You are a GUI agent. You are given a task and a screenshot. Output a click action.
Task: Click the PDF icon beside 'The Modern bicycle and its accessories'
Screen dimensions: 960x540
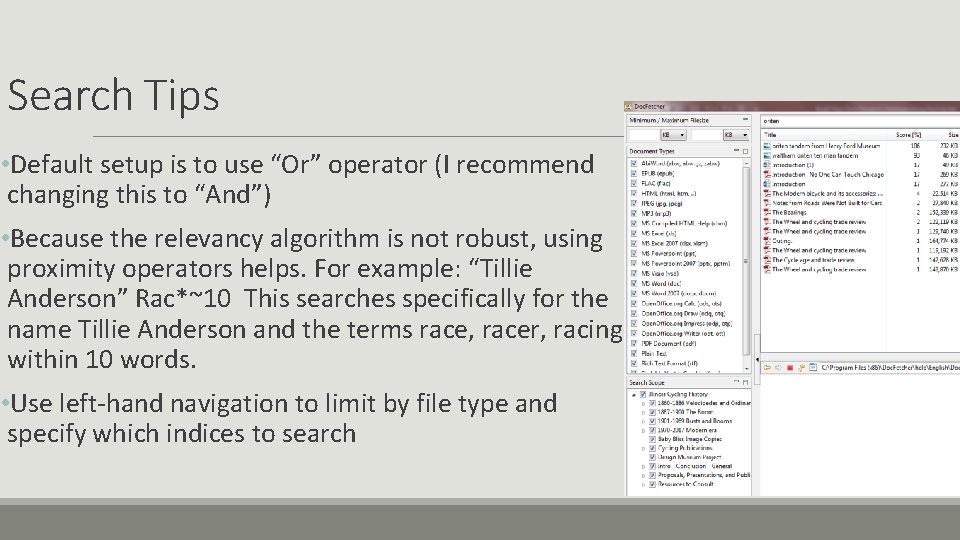(x=767, y=193)
